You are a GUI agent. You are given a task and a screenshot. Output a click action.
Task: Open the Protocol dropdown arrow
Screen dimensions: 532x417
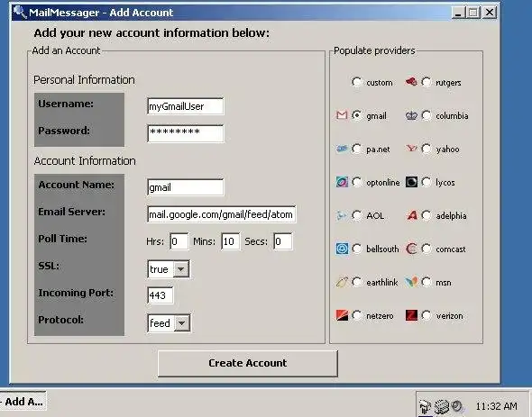(x=181, y=323)
